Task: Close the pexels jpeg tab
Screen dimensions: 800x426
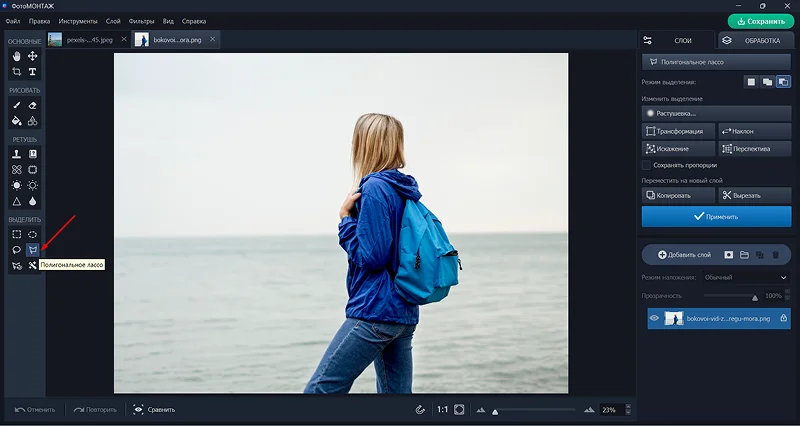Action: point(124,39)
